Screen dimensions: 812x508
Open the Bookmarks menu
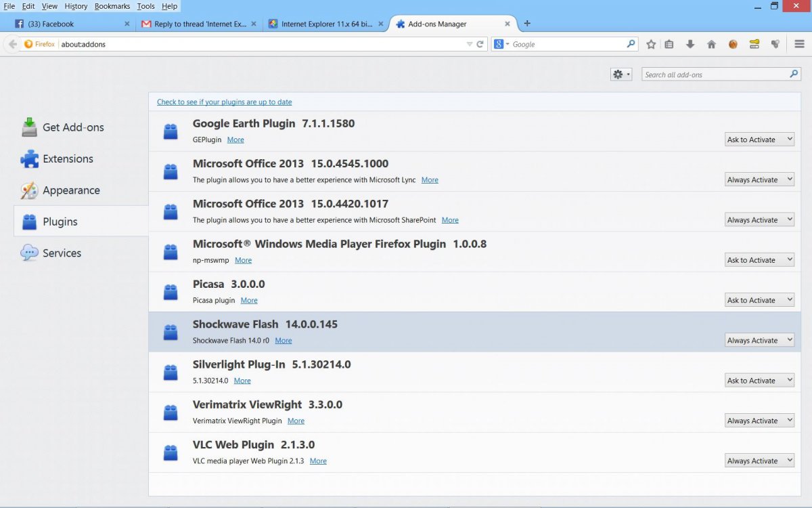coord(112,6)
